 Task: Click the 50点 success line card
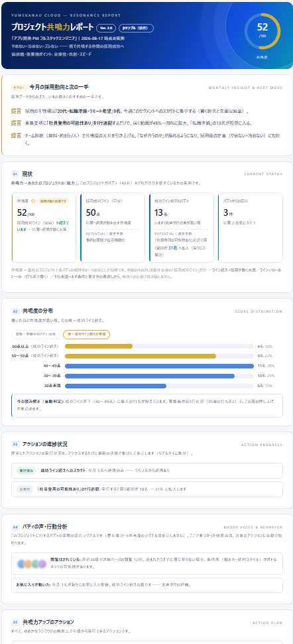[113, 228]
